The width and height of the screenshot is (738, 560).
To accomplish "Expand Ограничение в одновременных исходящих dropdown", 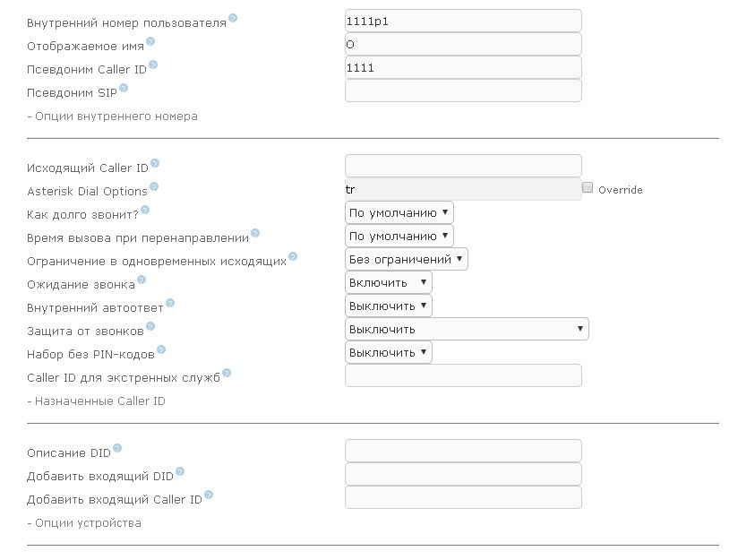I will (x=407, y=259).
